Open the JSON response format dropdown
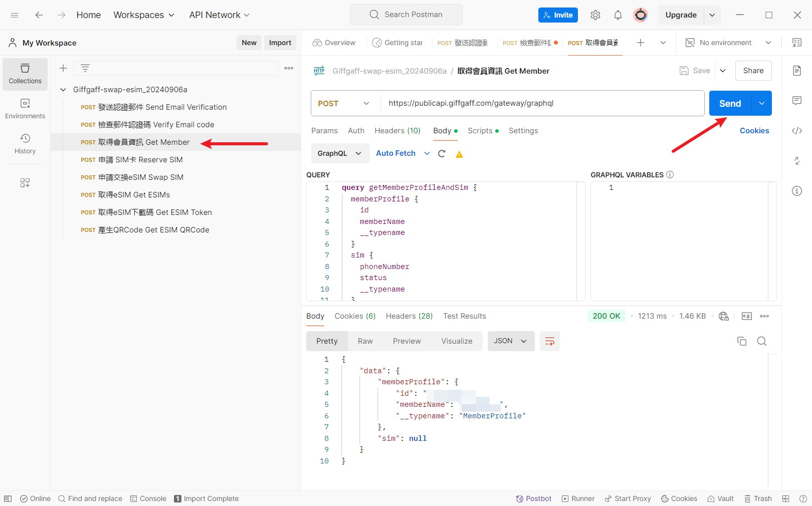 click(510, 341)
